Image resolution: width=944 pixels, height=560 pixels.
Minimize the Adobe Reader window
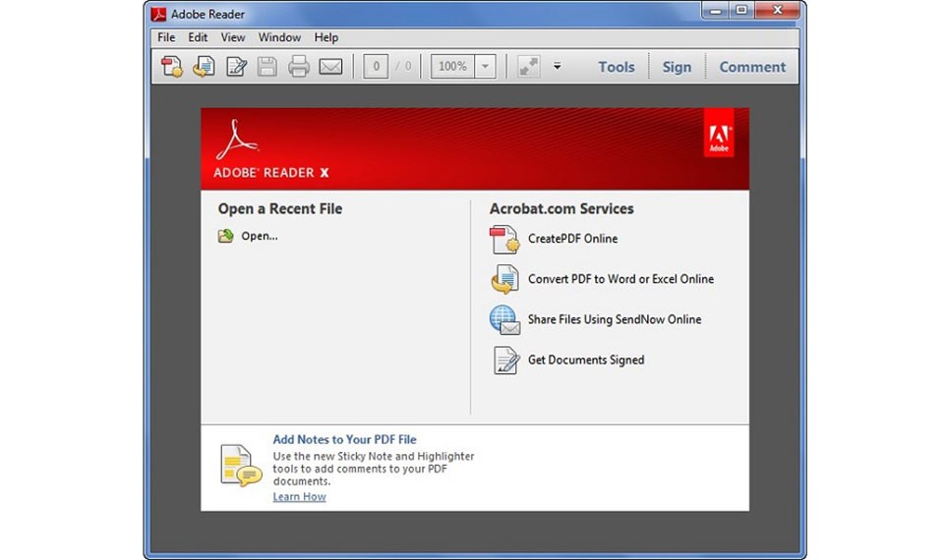pos(715,10)
